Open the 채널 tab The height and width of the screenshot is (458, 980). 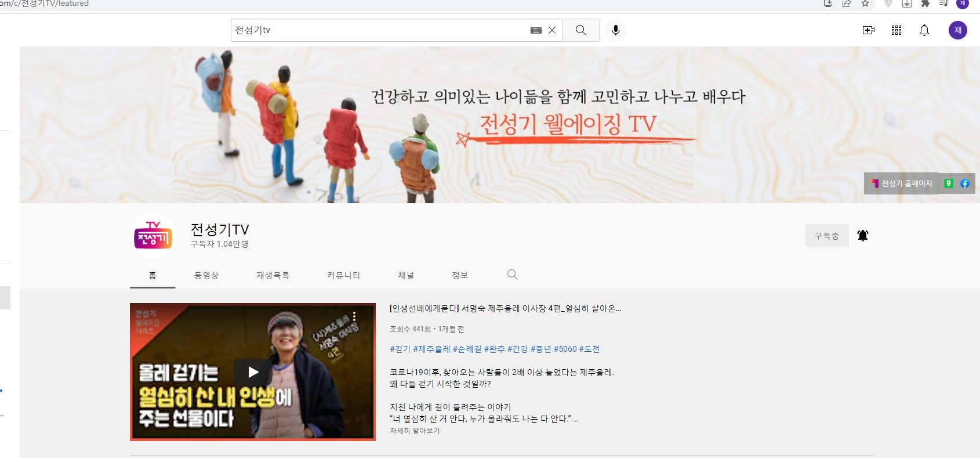(406, 275)
